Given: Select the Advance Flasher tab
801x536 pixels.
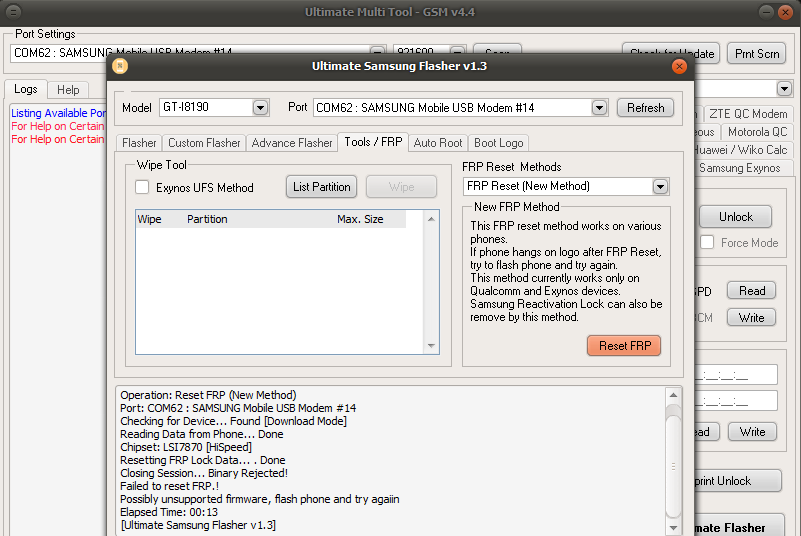Looking at the screenshot, I should pos(292,143).
